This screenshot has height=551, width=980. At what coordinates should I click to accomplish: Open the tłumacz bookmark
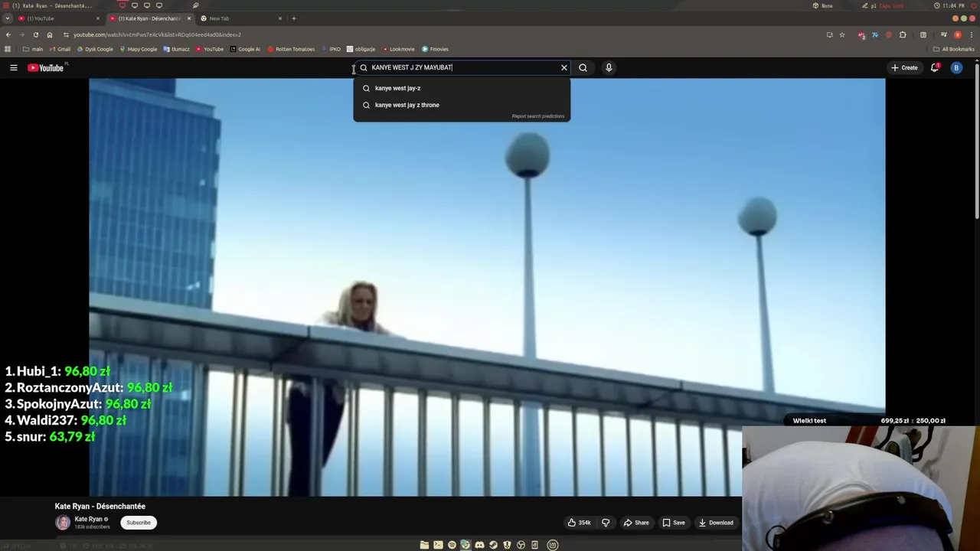176,49
